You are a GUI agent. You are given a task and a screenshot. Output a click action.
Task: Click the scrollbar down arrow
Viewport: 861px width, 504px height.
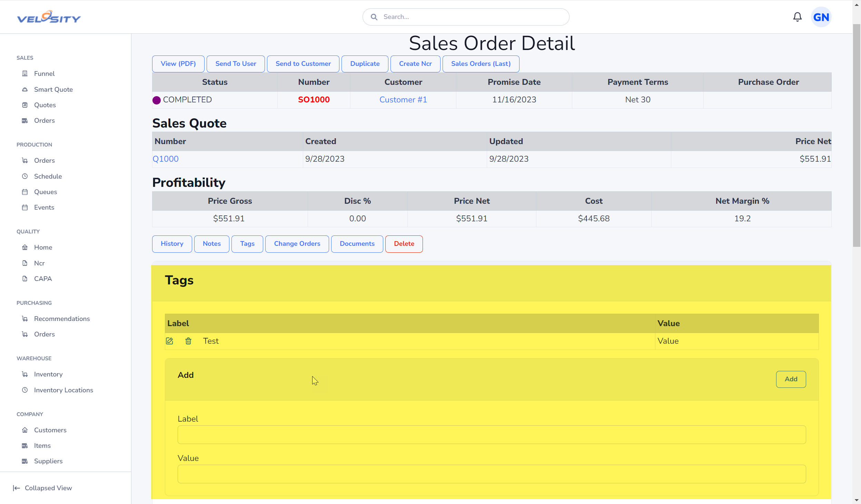pos(857,500)
